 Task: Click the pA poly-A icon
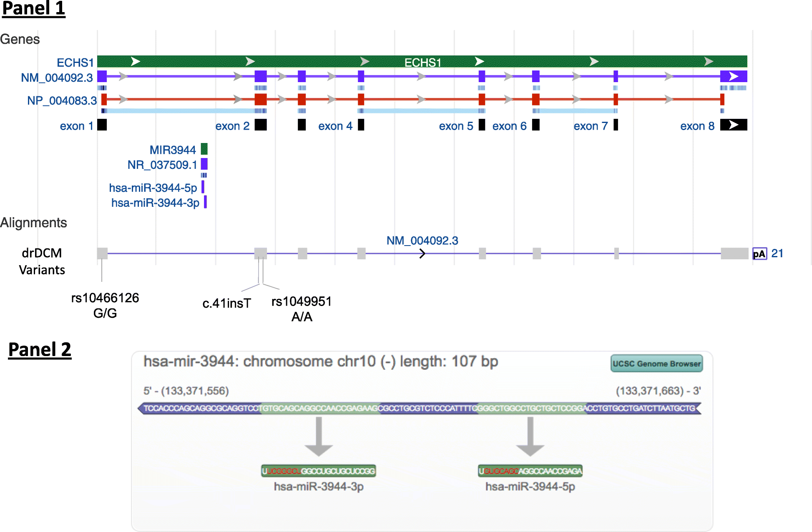pos(759,253)
